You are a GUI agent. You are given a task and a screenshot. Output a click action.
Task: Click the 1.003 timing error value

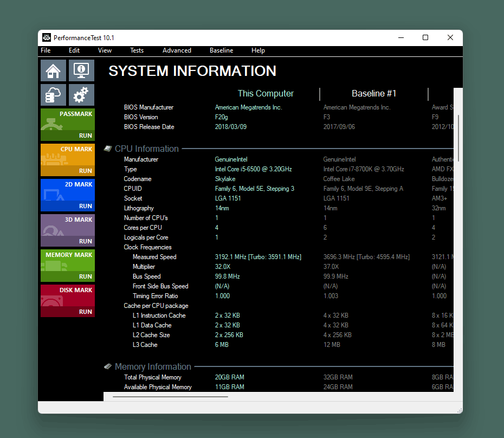click(x=331, y=296)
